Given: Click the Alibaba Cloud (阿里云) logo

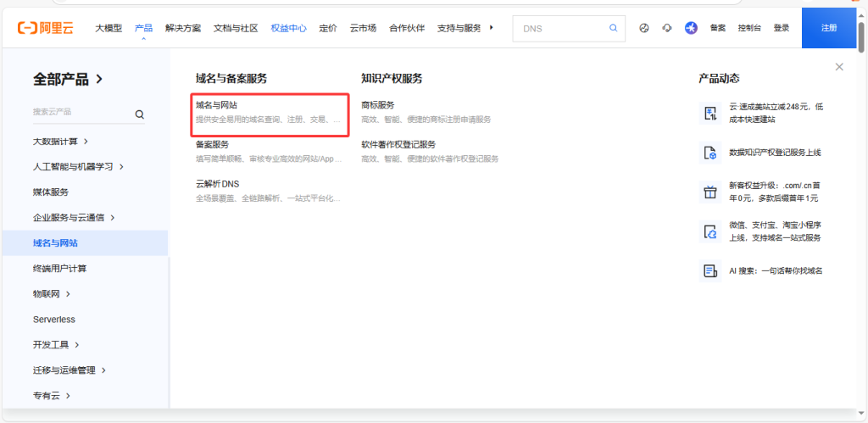Looking at the screenshot, I should pyautogui.click(x=46, y=28).
